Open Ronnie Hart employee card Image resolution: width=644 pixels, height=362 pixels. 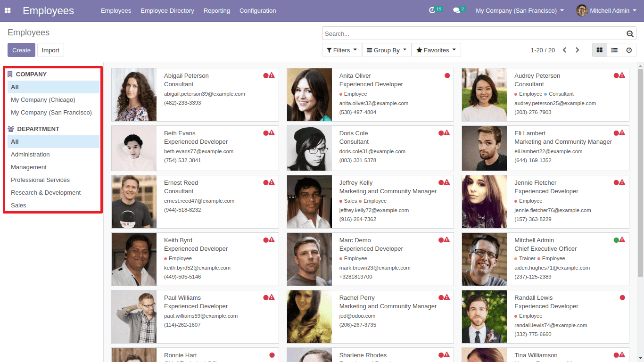coord(195,355)
